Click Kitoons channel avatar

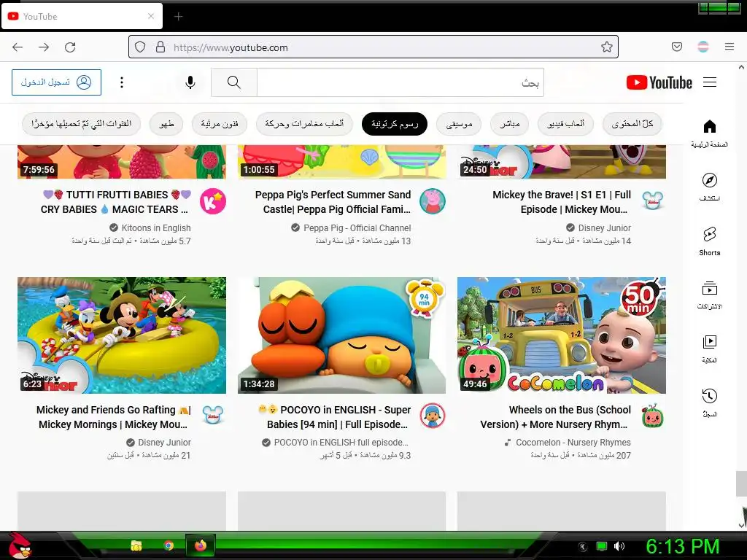coord(212,201)
